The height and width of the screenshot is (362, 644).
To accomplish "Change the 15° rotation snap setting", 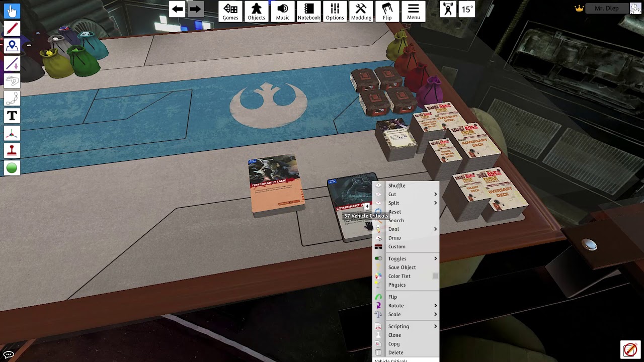I will point(467,10).
